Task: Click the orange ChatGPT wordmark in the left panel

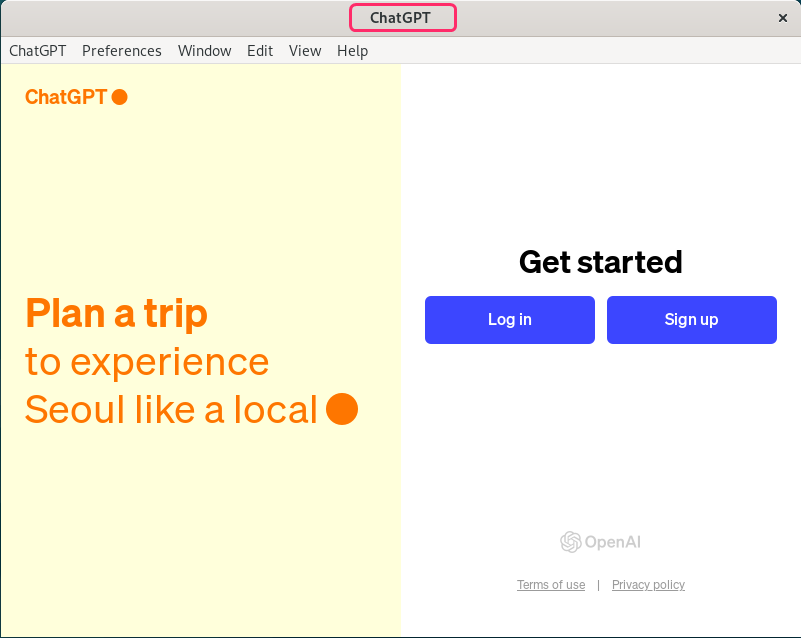Action: point(65,97)
